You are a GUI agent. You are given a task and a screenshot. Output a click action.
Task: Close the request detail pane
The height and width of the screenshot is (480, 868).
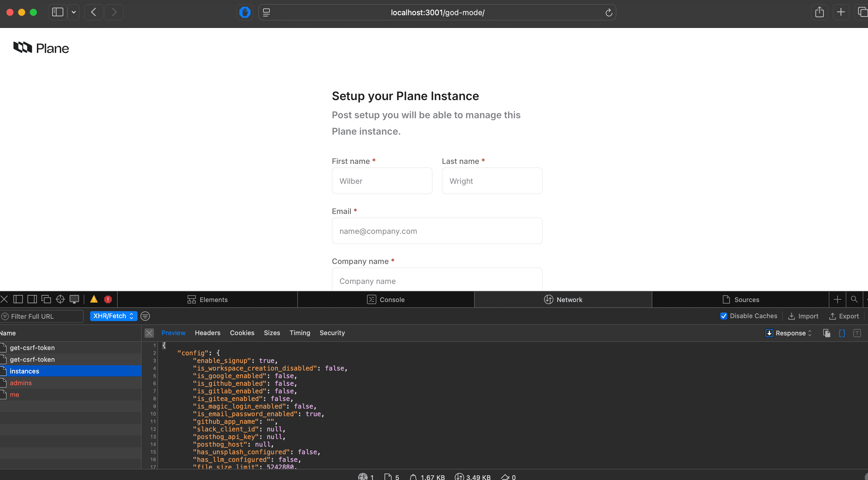(149, 333)
